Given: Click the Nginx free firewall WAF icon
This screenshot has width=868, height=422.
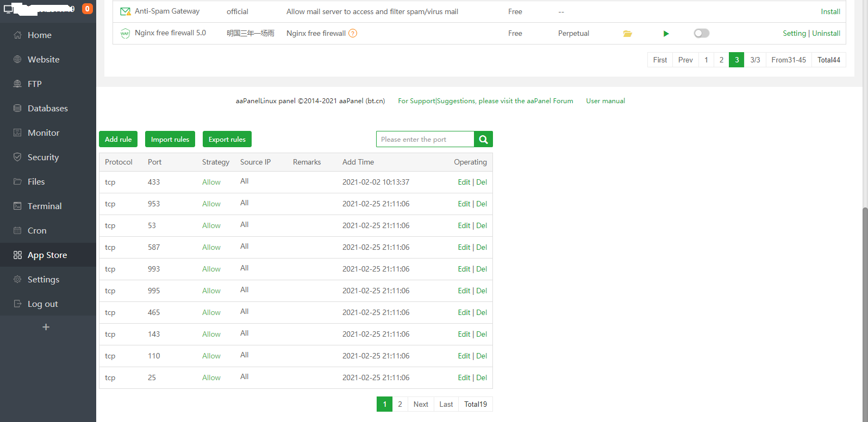Looking at the screenshot, I should 125,34.
